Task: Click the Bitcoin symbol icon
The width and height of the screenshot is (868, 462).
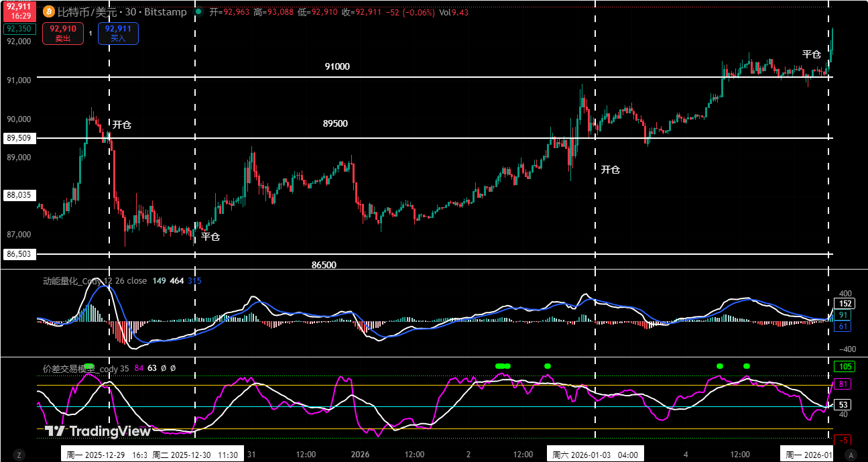Action: coord(49,11)
